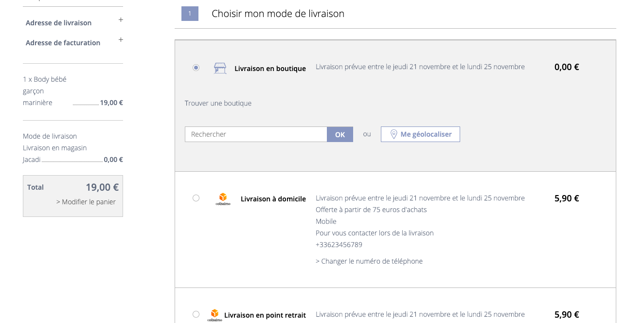644x323 pixels.
Task: Select the Livraison en point retrait radio button
Action: (196, 314)
